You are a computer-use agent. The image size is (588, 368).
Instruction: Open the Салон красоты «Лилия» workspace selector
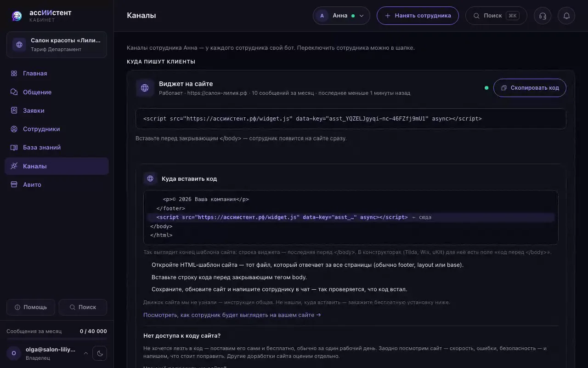[57, 45]
